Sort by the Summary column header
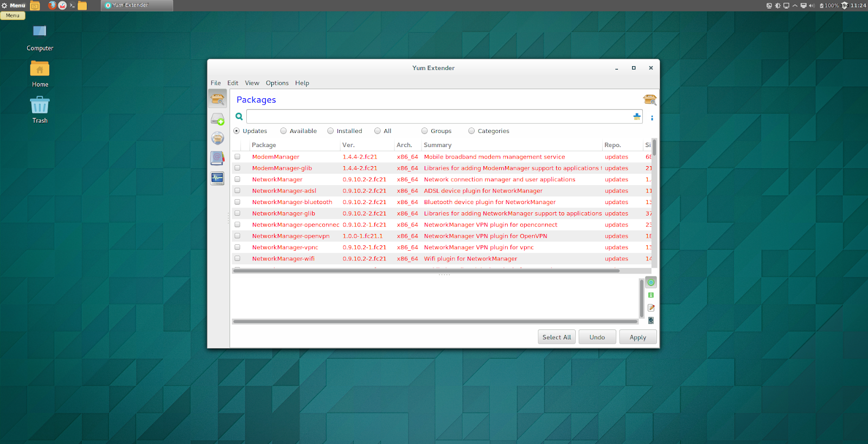This screenshot has width=868, height=444. coord(512,145)
